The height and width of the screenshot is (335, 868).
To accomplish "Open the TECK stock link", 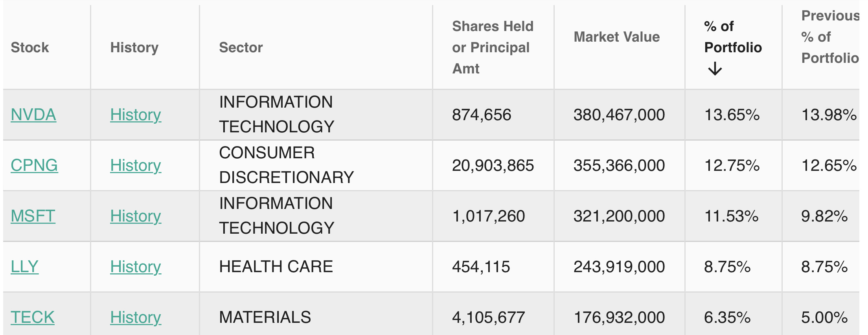I will [x=33, y=317].
